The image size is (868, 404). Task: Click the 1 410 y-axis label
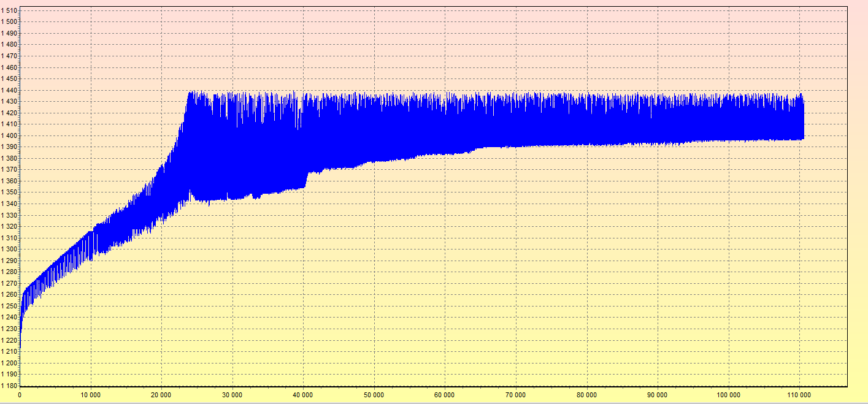coord(9,124)
